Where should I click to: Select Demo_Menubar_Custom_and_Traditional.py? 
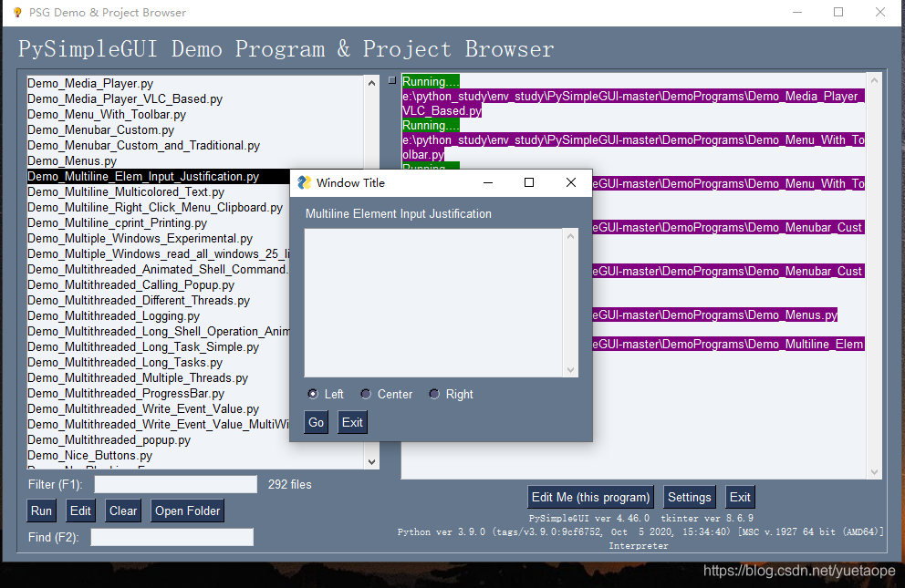click(x=195, y=146)
